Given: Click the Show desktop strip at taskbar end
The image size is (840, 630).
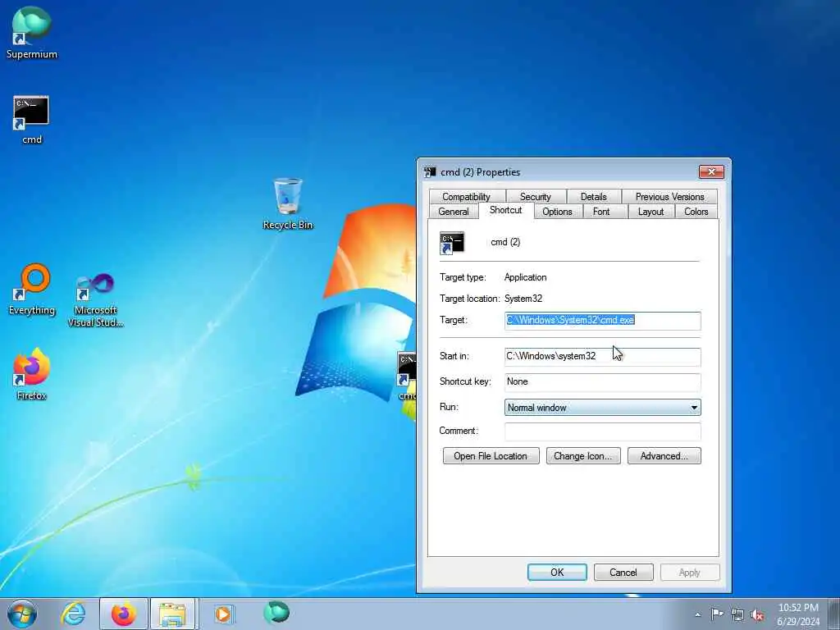Looking at the screenshot, I should (x=834, y=614).
